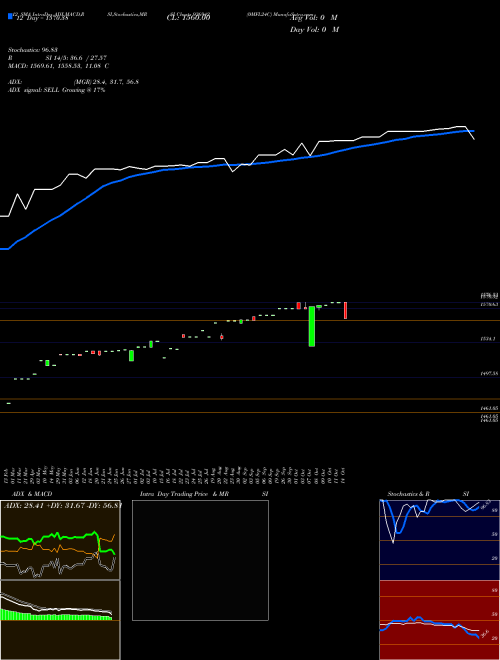The image size is (500, 660).
Task: Click the Avg Vol: 0 M label
Action: (x=315, y=17)
